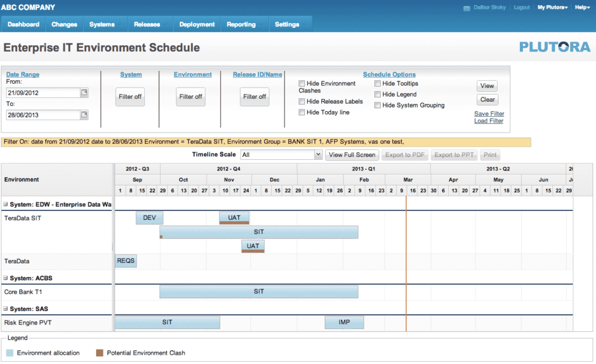Click the Potential Environment Clash legend swatch
The image size is (596, 364).
(100, 353)
